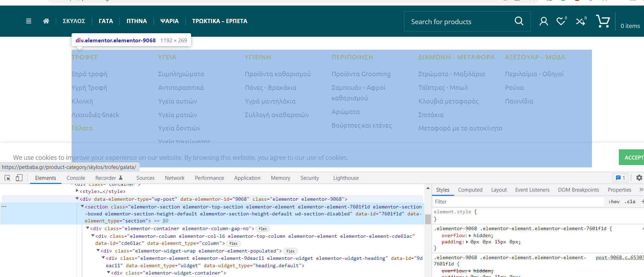Toggle DevTools device toolbar icon
The width and height of the screenshot is (644, 277).
pyautogui.click(x=19, y=178)
